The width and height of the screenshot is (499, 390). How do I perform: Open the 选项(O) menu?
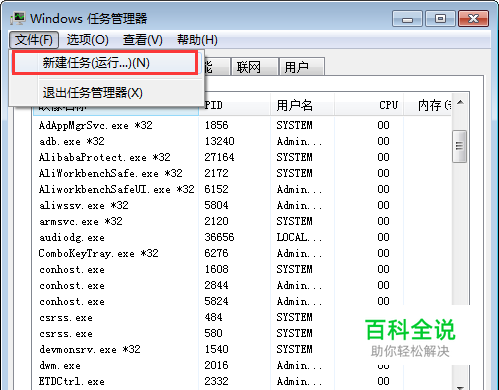coord(88,40)
